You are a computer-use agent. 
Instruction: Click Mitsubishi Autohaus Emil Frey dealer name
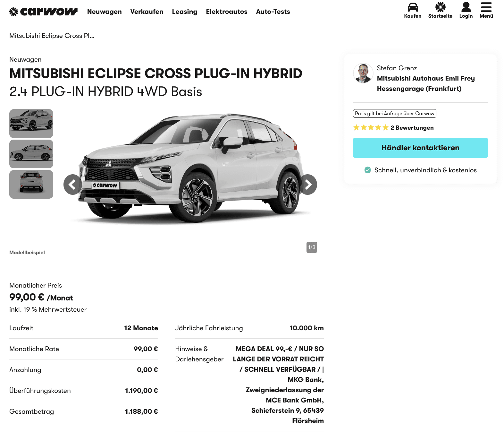tap(426, 83)
